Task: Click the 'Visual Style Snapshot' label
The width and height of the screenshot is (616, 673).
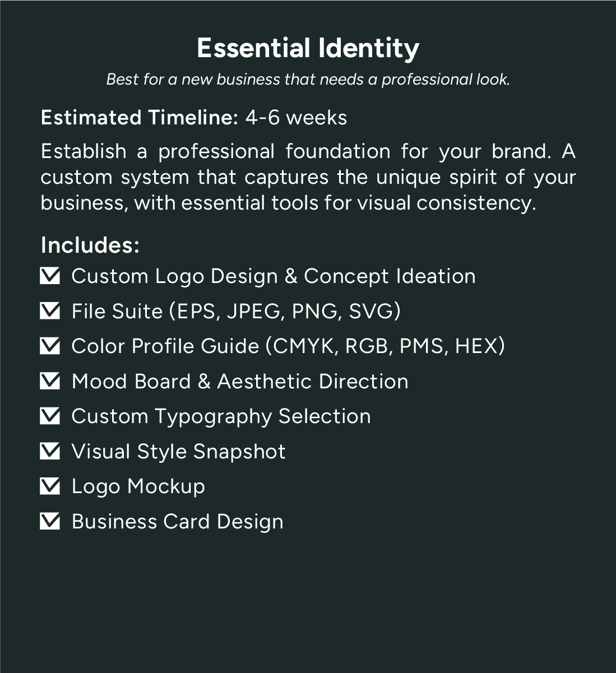Action: pos(178,452)
